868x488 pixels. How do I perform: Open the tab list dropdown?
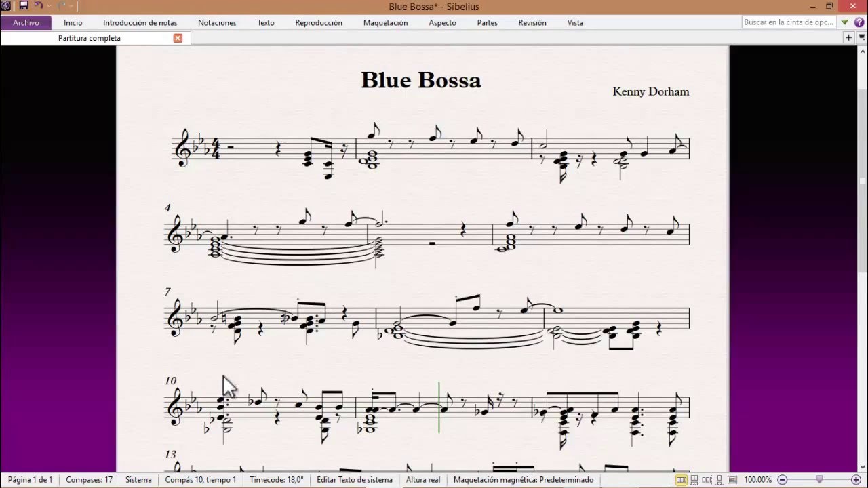862,38
